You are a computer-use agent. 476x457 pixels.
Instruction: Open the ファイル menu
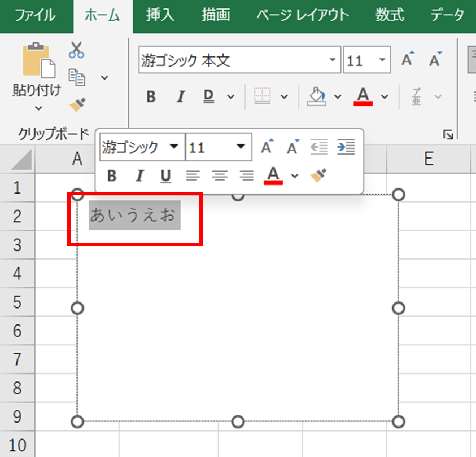coord(36,15)
